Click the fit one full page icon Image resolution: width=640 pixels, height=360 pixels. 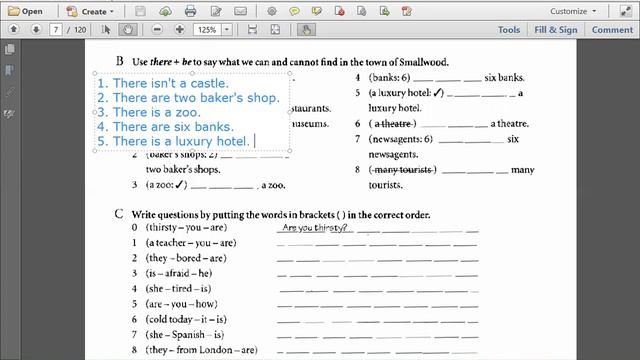[x=275, y=29]
